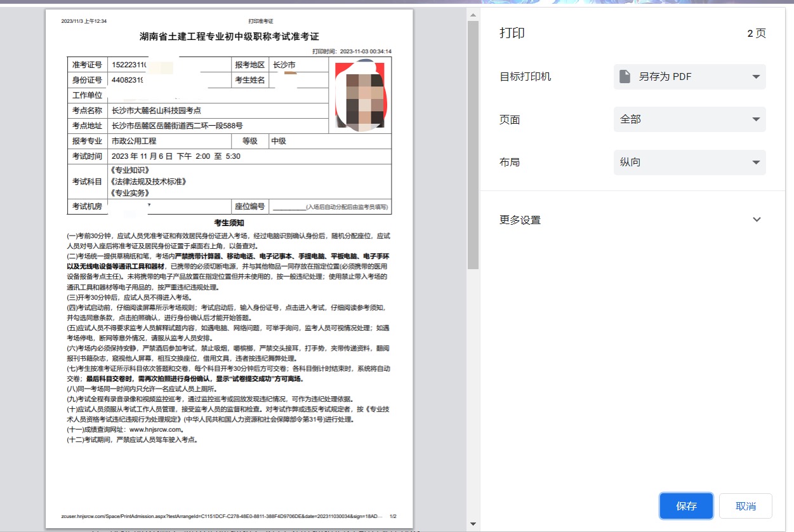Click the preview pane scrollbar thumb

(x=473, y=145)
